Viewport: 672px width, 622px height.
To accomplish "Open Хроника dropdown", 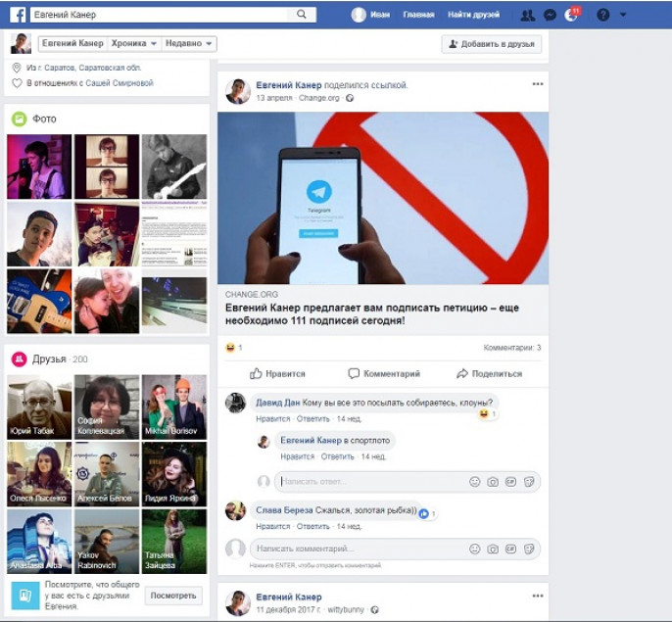I will 134,43.
